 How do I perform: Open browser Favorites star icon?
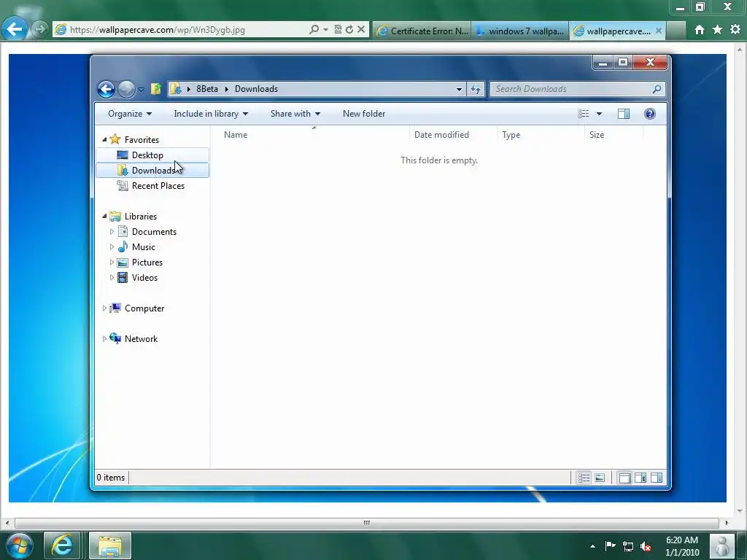point(718,29)
